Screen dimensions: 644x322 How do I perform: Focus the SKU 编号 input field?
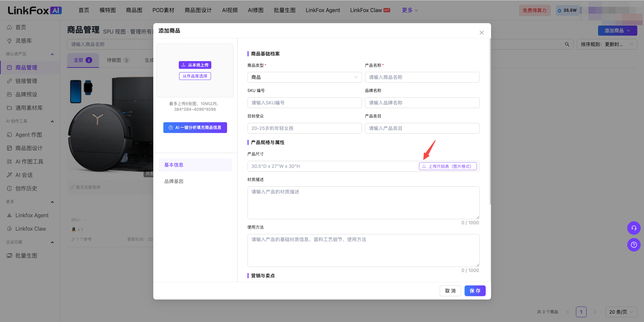point(305,103)
